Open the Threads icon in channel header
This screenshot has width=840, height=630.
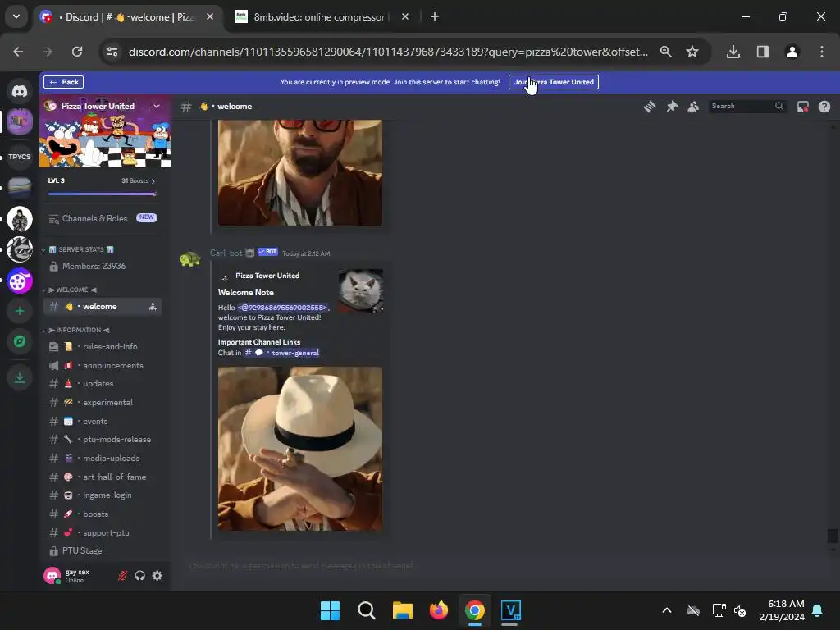[x=650, y=107]
